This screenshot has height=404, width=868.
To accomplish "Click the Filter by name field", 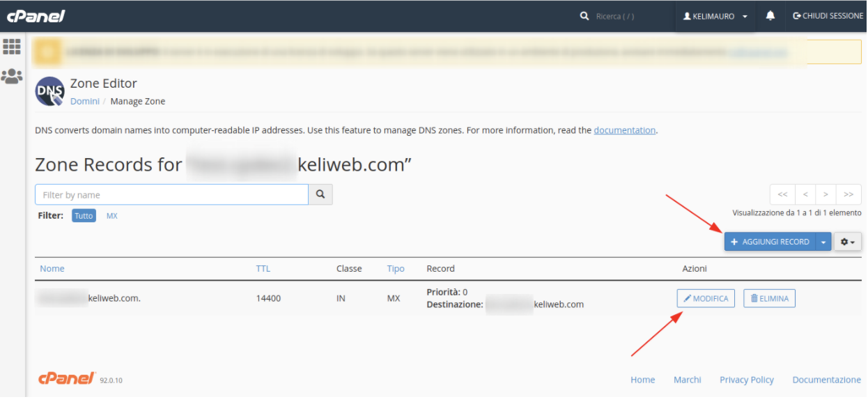I will 171,194.
